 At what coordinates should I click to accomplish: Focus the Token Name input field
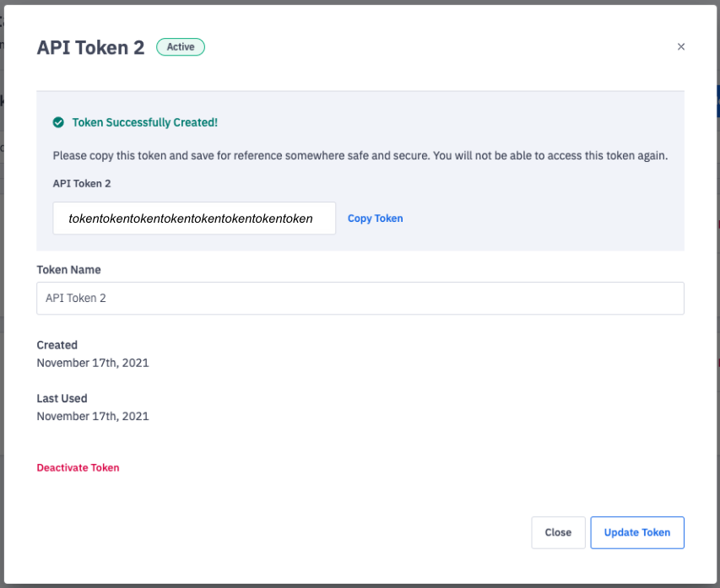point(360,298)
